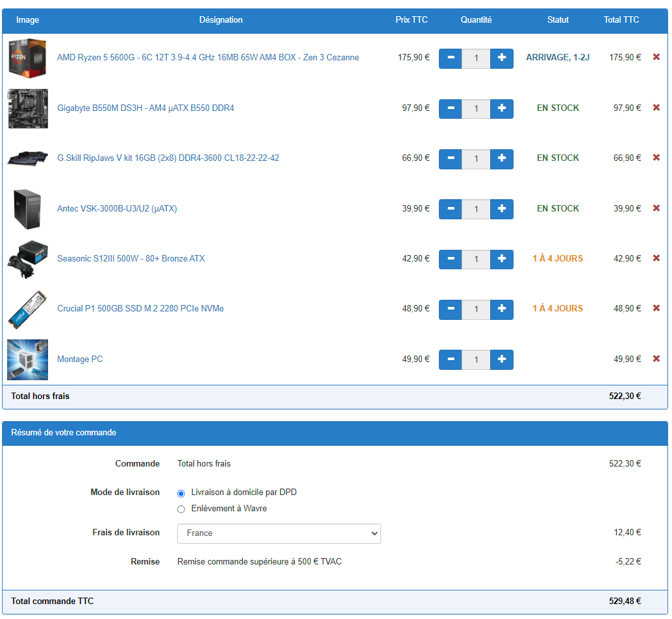Select Enlèvement à Wavre pickup option
This screenshot has height=619, width=672.
181,509
